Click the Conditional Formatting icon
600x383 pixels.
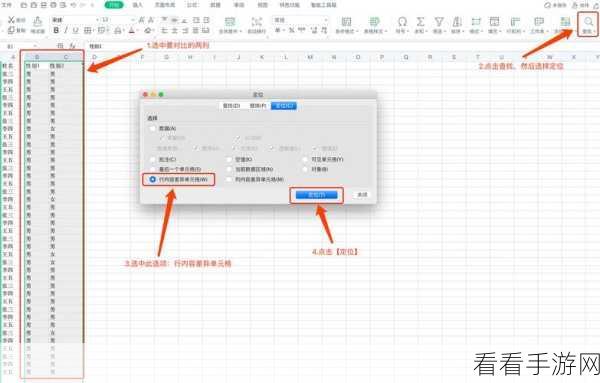point(346,21)
